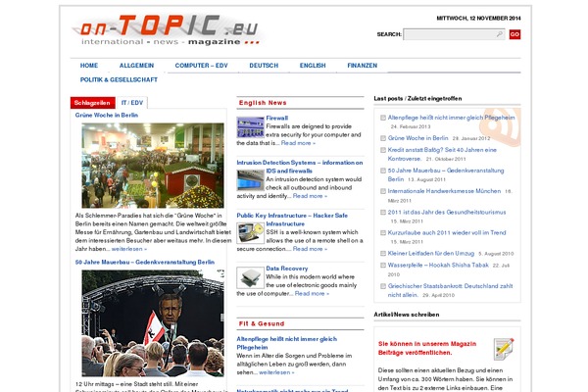Image resolution: width=588 pixels, height=392 pixels.
Task: Click post icon beside Kredit anstatt Bafög
Action: click(x=383, y=150)
